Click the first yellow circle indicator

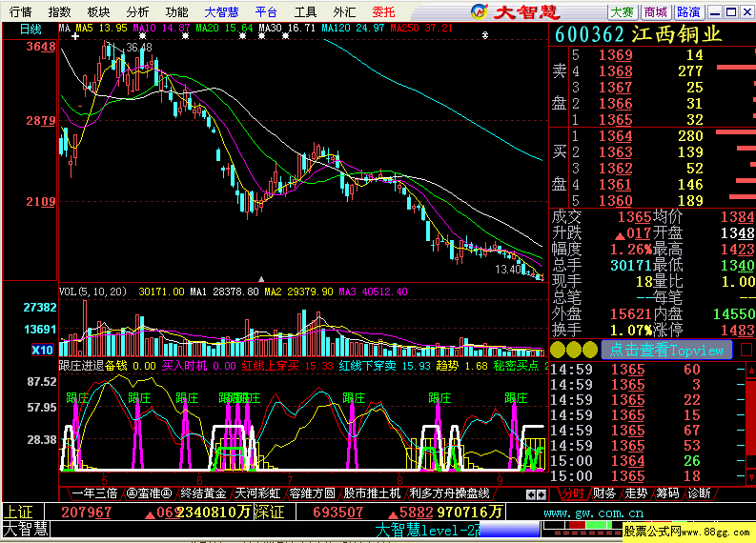click(x=558, y=350)
